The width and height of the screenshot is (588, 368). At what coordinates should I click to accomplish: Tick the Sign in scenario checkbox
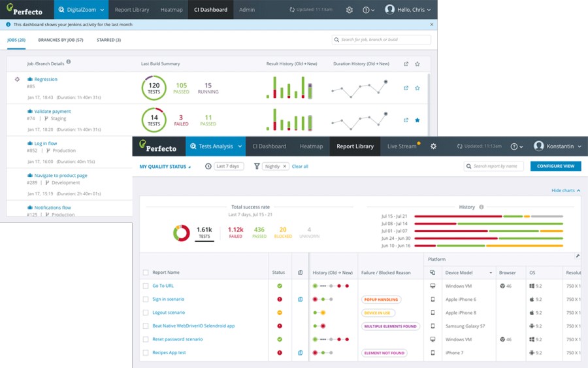pyautogui.click(x=146, y=299)
